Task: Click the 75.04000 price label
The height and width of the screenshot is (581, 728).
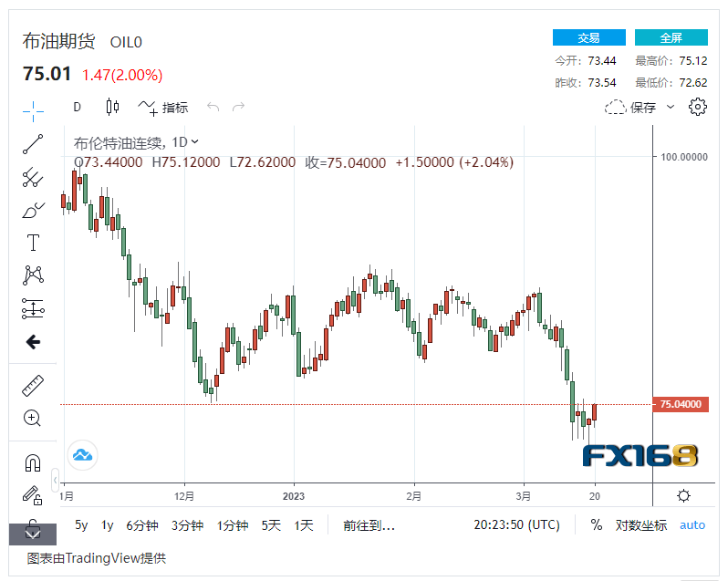Action: pos(681,404)
